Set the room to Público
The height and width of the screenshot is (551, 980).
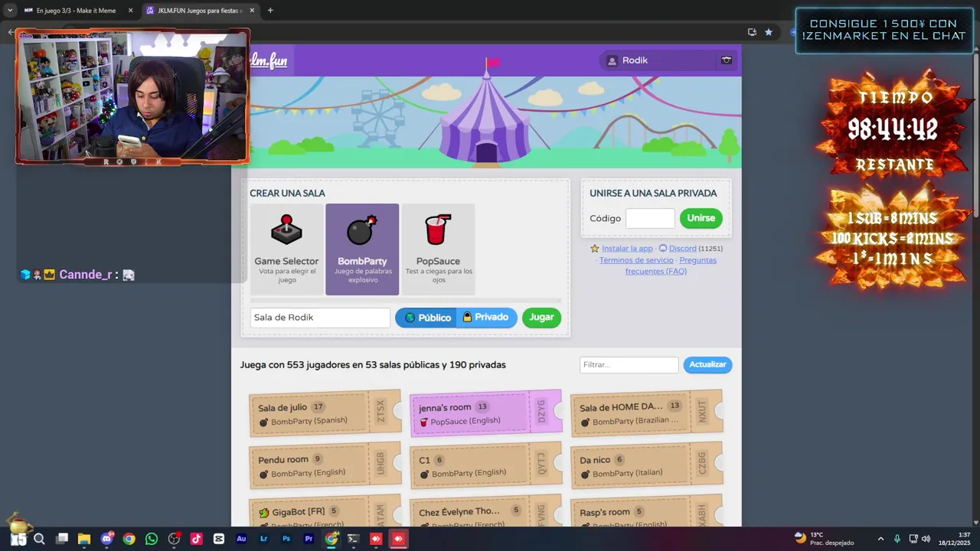point(427,318)
